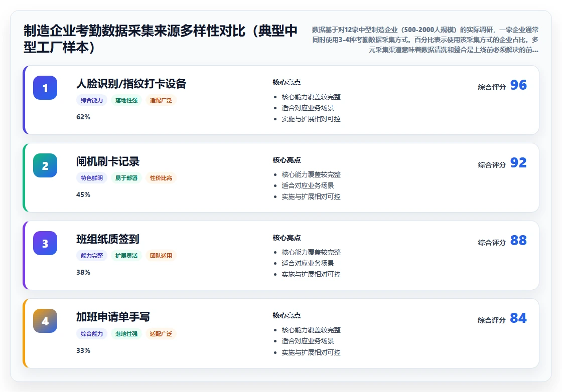Select 落地性强 tag under 加班申请单手写

tap(126, 334)
